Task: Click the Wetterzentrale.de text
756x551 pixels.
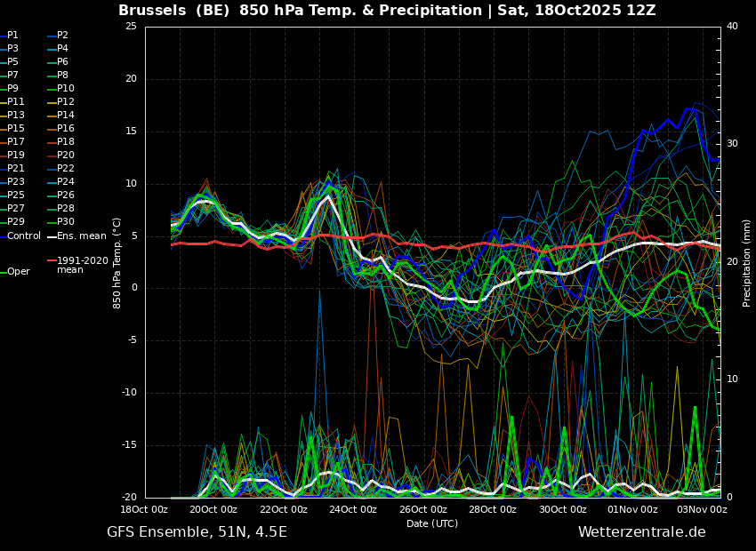Action: (x=642, y=532)
